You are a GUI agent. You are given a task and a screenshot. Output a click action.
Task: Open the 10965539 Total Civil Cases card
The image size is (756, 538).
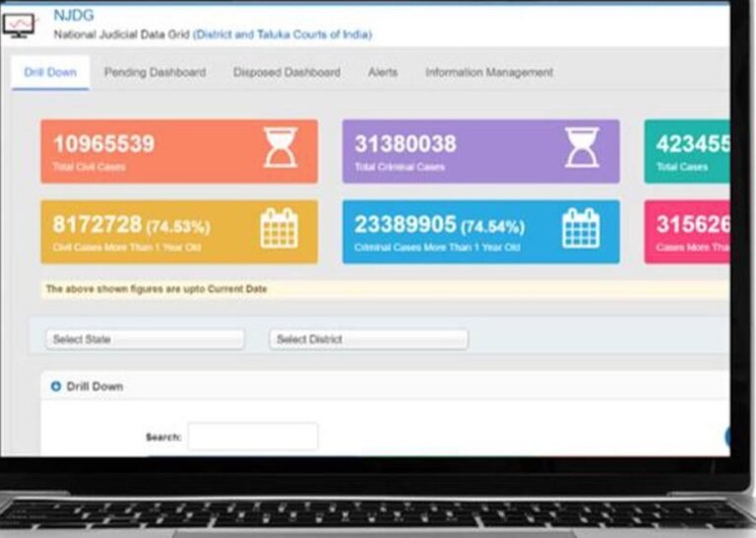point(179,151)
